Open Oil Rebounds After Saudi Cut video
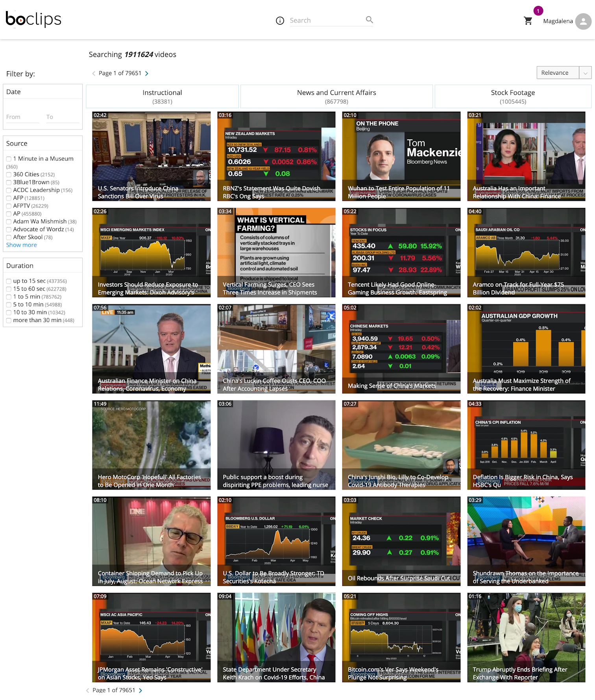This screenshot has height=700, width=595. click(401, 541)
